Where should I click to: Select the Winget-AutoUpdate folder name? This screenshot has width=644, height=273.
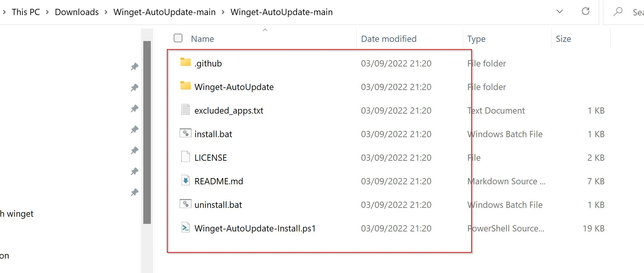pyautogui.click(x=234, y=87)
